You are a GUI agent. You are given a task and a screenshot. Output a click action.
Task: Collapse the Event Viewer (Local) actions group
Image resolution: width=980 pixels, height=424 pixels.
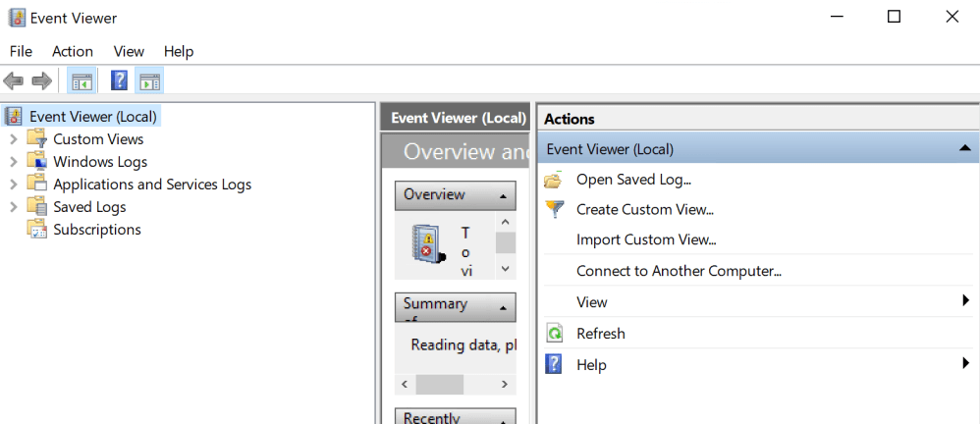click(964, 149)
